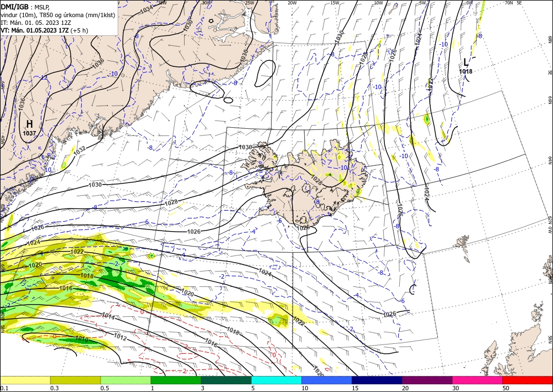The width and height of the screenshot is (553, 392).
Task: Click the '0.5' legend scale value
Action: pos(105,388)
